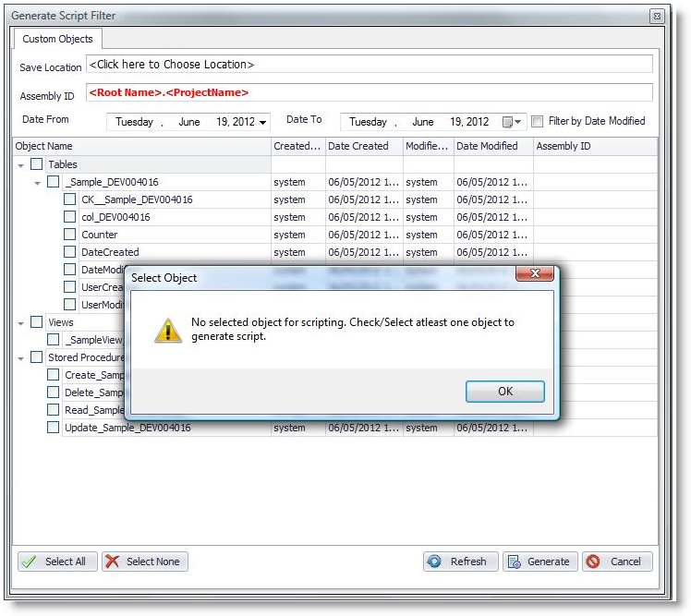Collapse the _Sample_DEV004016 table node
The image size is (691, 616).
38,182
